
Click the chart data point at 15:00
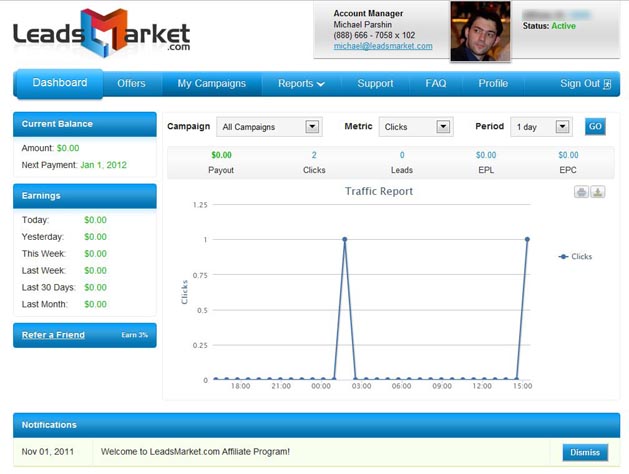click(527, 239)
